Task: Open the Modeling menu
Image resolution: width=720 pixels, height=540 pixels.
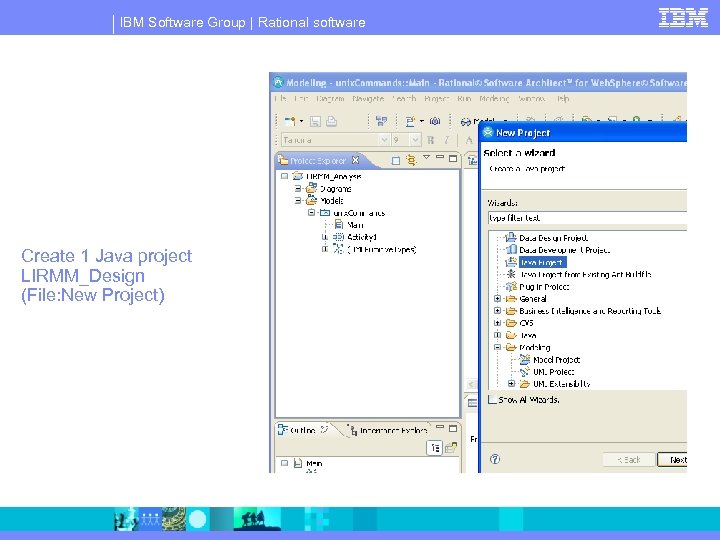Action: [x=495, y=98]
